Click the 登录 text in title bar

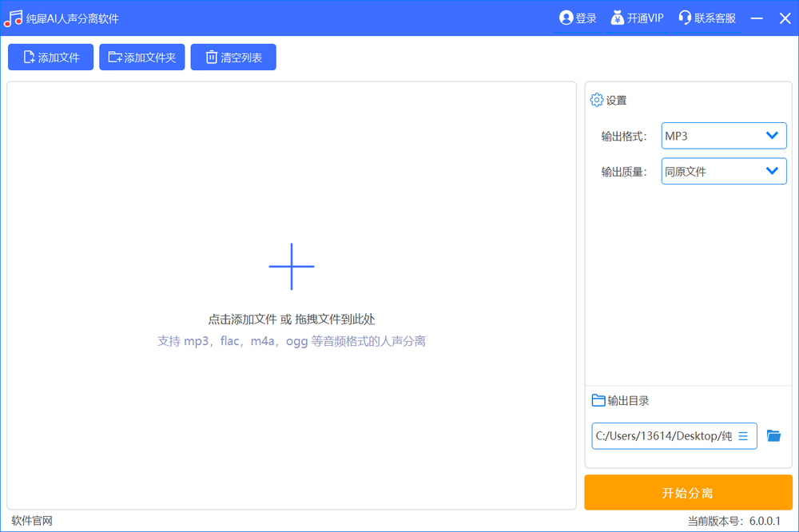[586, 18]
